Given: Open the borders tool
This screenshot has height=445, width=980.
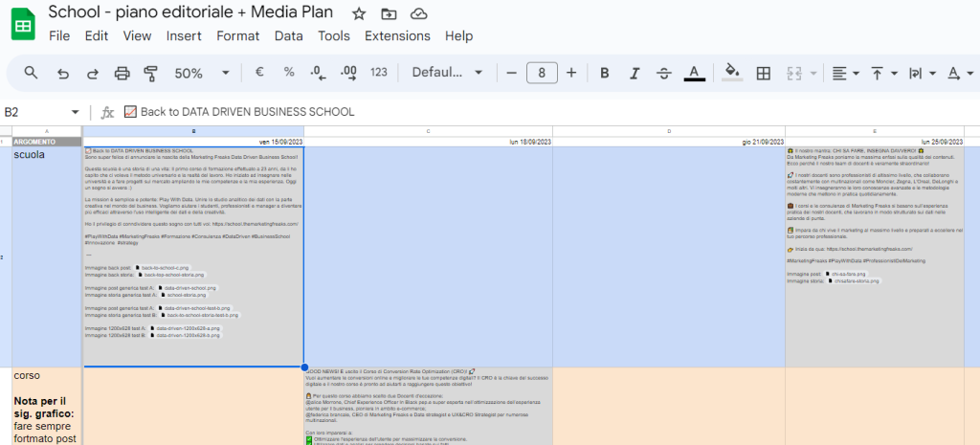Looking at the screenshot, I should coord(763,73).
